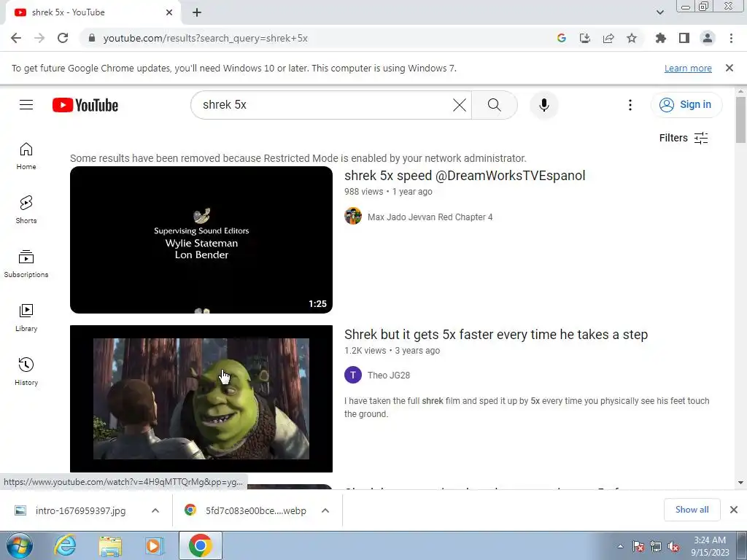
Task: Open "Shrek but it gets 5x faster" video title
Action: tap(496, 334)
